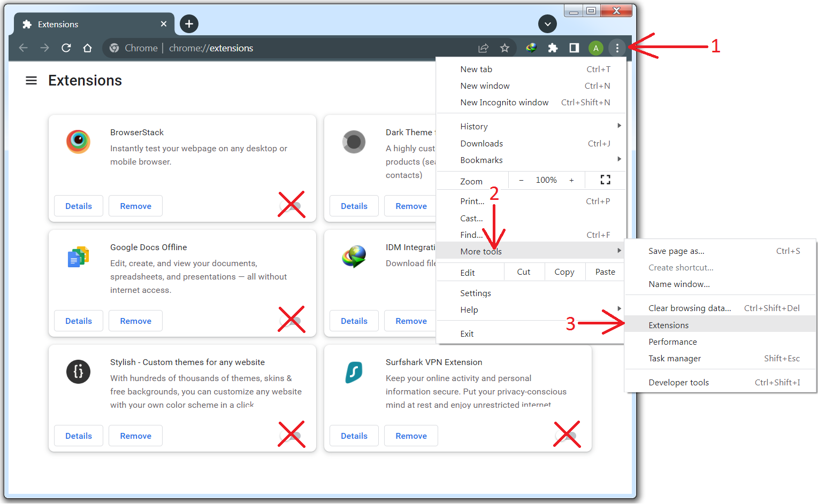
Task: Click the share icon in the address bar
Action: click(x=483, y=48)
